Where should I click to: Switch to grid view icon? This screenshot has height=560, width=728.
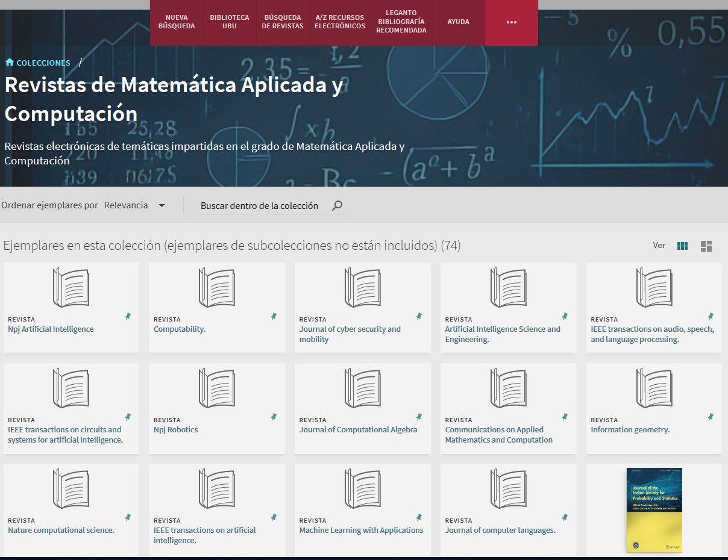point(682,246)
